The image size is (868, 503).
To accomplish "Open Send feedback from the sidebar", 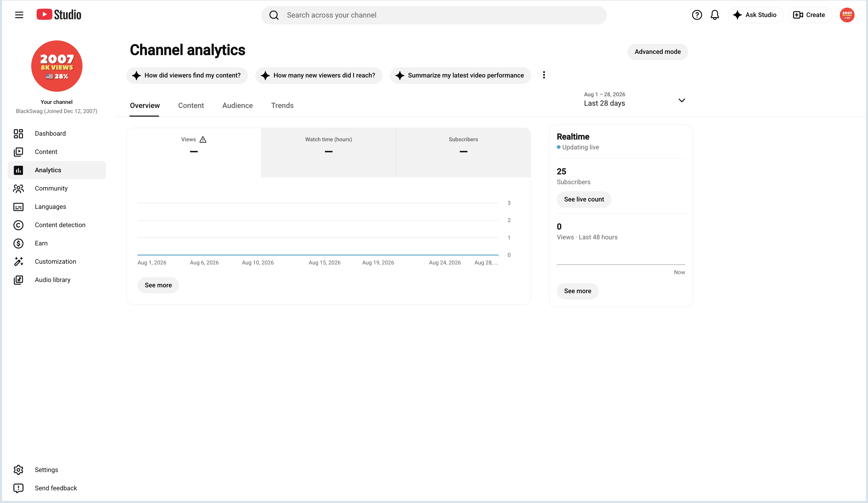I will (x=57, y=488).
